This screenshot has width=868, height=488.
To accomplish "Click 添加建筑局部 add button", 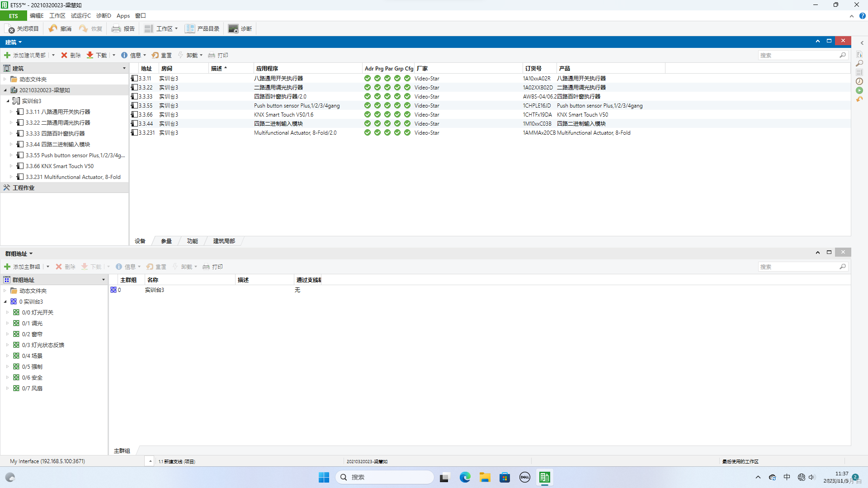I will click(x=25, y=55).
